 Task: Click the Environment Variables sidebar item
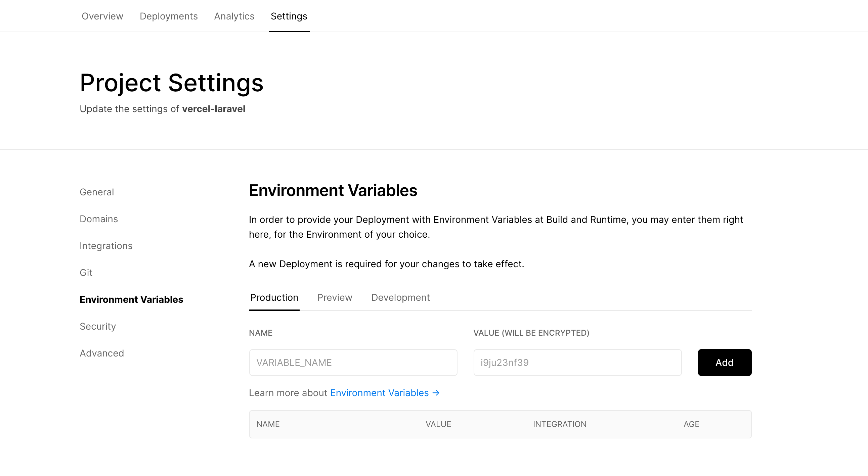pyautogui.click(x=131, y=299)
